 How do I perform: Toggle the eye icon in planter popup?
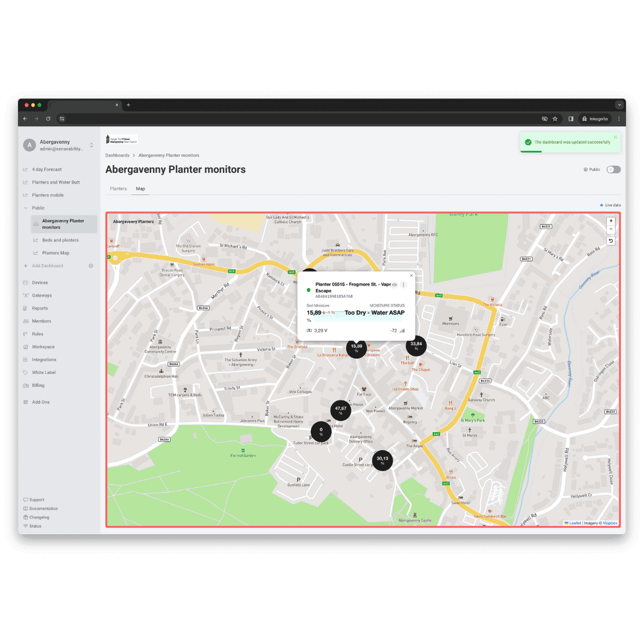[394, 285]
